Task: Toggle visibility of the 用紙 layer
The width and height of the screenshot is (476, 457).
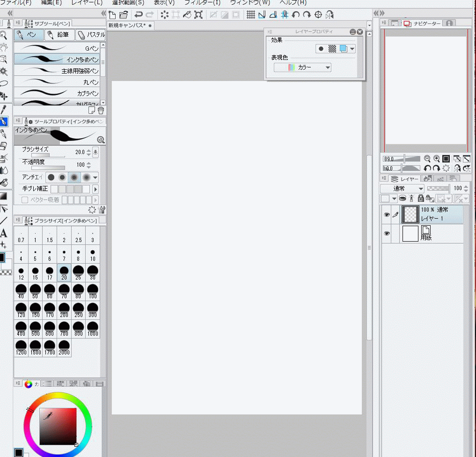Action: (x=387, y=233)
